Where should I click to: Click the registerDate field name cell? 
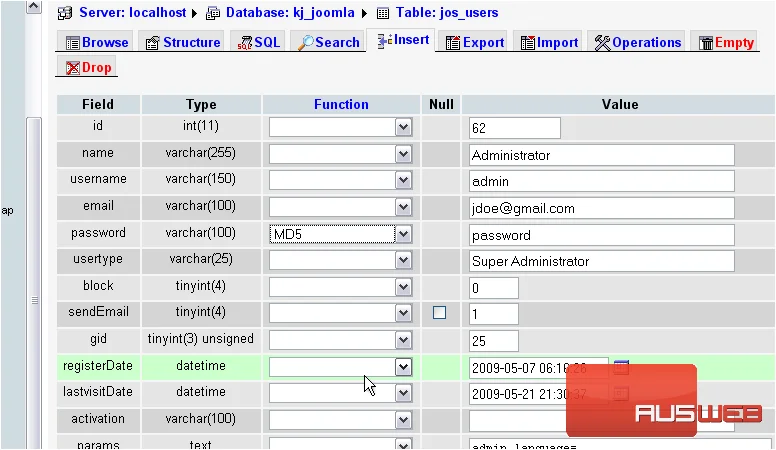tap(98, 366)
